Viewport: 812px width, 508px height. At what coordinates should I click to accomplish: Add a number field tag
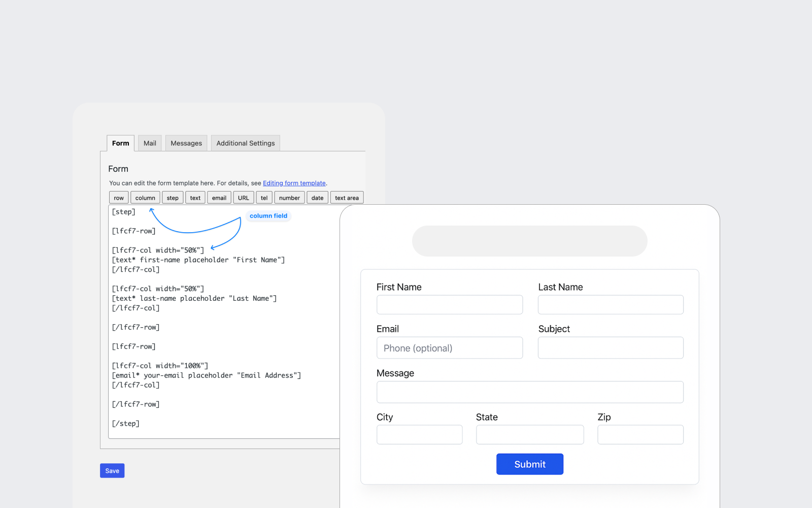pyautogui.click(x=289, y=198)
